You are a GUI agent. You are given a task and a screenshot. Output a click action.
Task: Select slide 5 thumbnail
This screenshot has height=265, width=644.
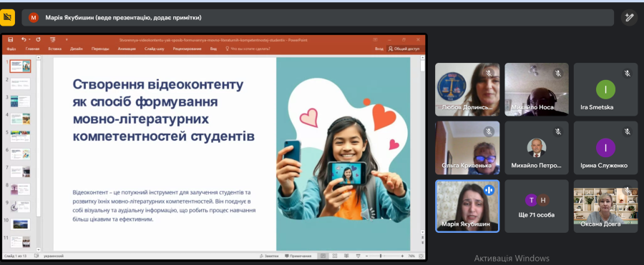click(x=20, y=136)
